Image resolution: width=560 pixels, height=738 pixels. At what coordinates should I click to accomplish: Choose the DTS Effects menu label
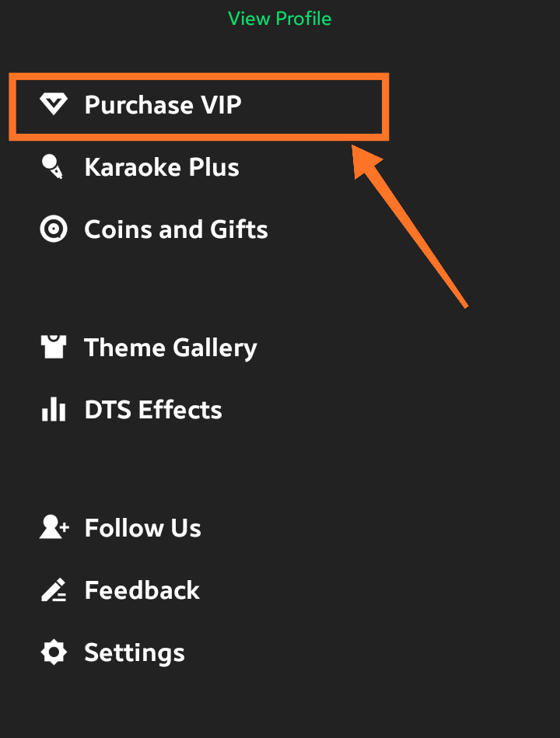coord(153,410)
